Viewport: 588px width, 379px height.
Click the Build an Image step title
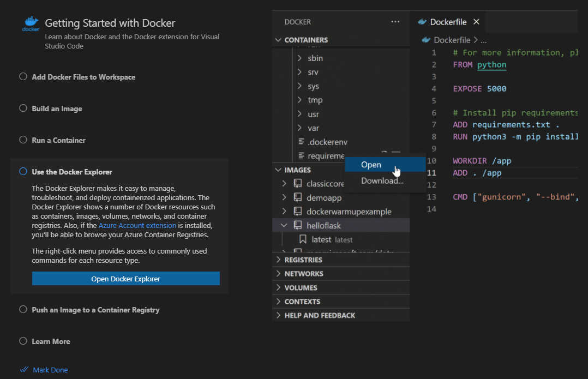tap(57, 109)
